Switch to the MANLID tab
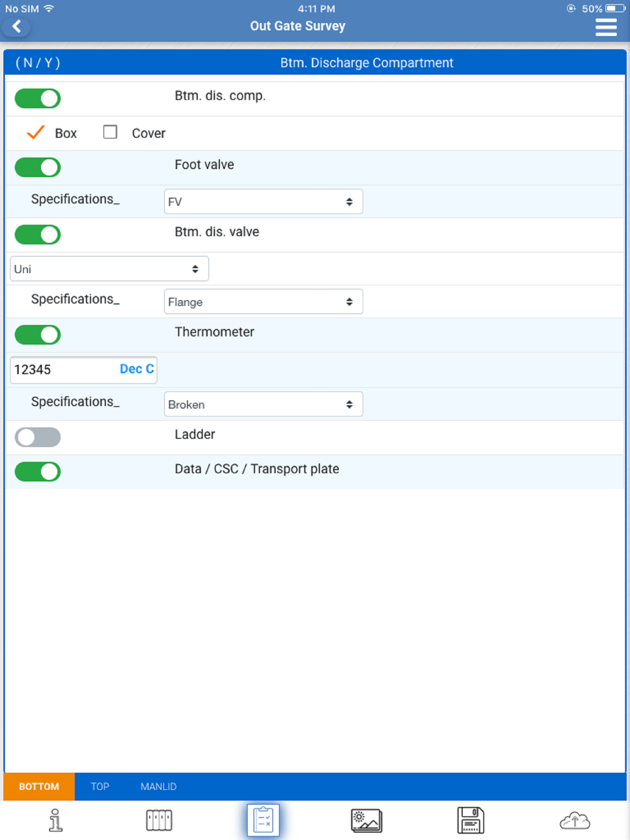Screen dimensions: 630x840 pyautogui.click(x=158, y=787)
